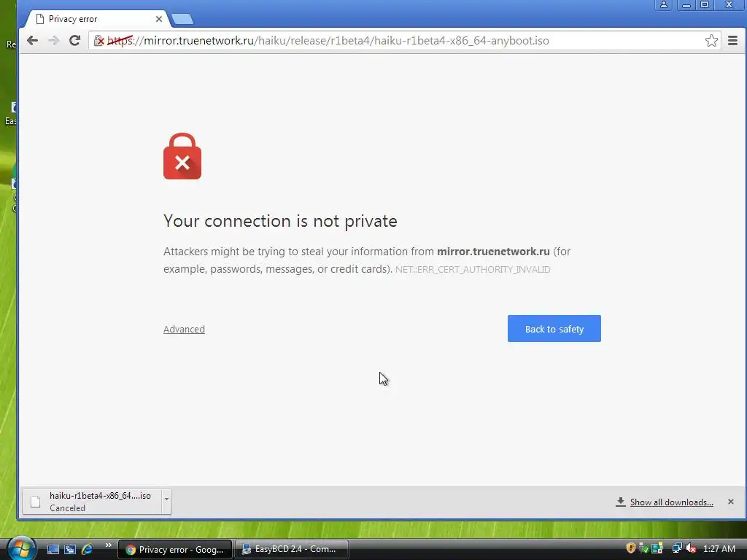Go back using the browser back arrow

tap(32, 41)
